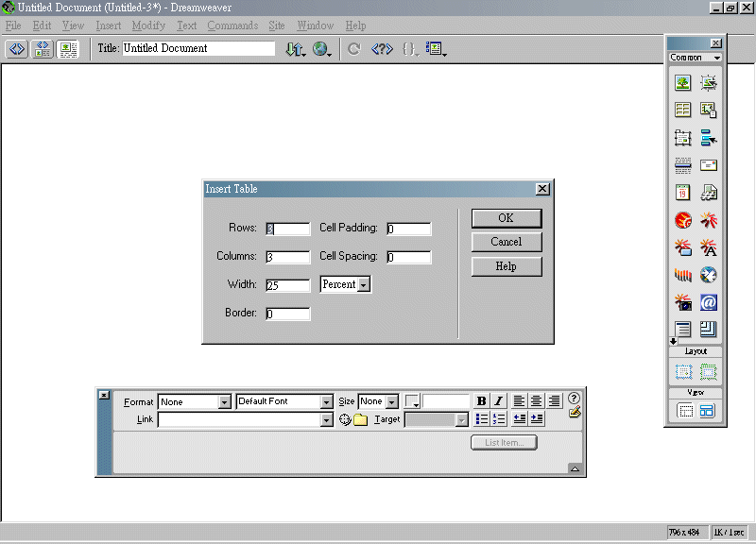This screenshot has width=756, height=544.
Task: Insert Date calendar icon
Action: click(x=682, y=193)
